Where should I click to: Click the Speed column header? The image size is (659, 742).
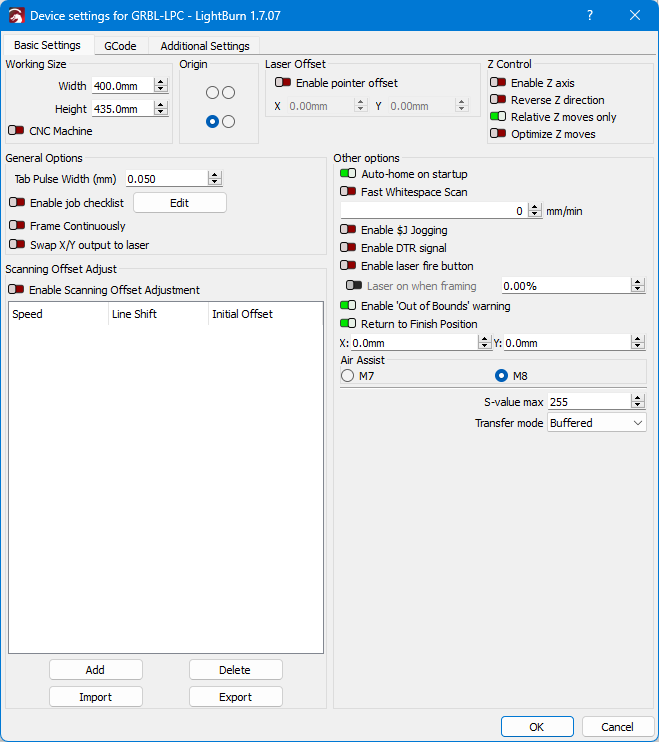tap(59, 314)
